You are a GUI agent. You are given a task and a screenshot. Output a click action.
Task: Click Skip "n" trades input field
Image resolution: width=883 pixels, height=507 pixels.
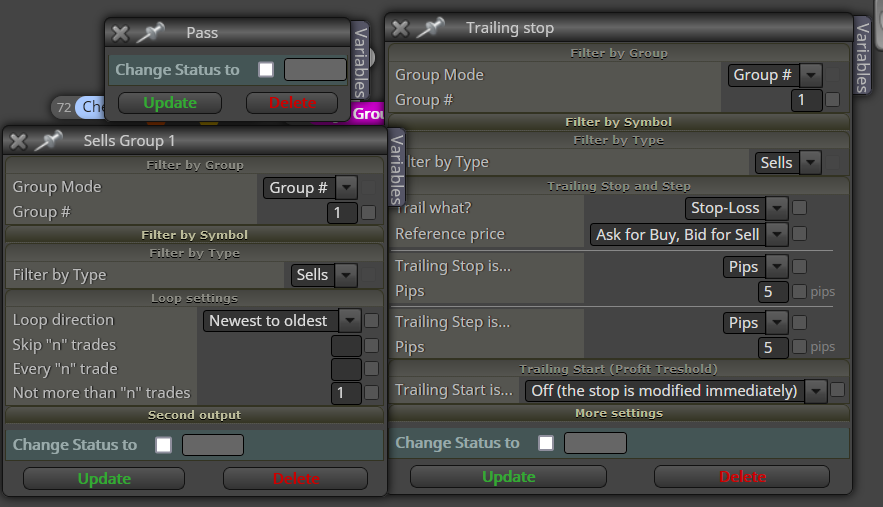click(346, 345)
